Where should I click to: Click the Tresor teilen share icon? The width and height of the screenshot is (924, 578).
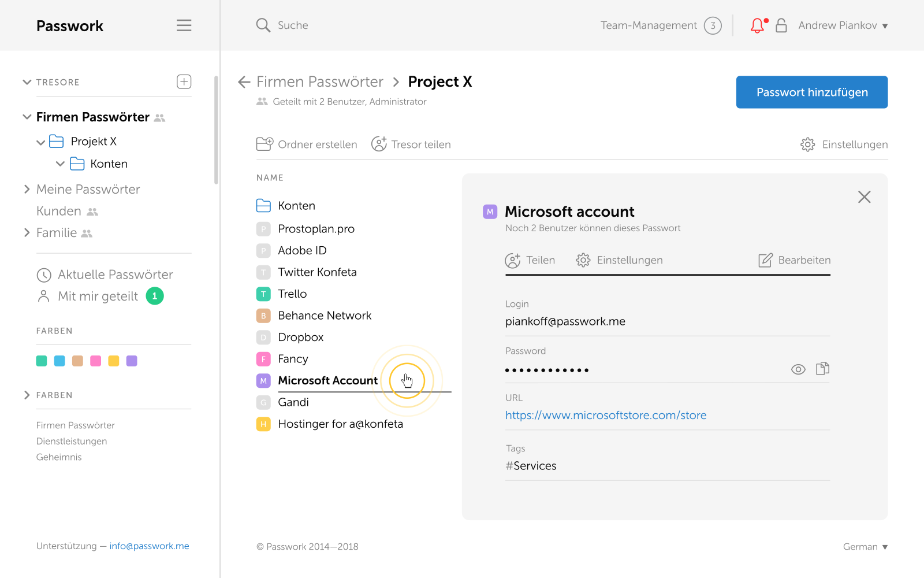(x=379, y=144)
